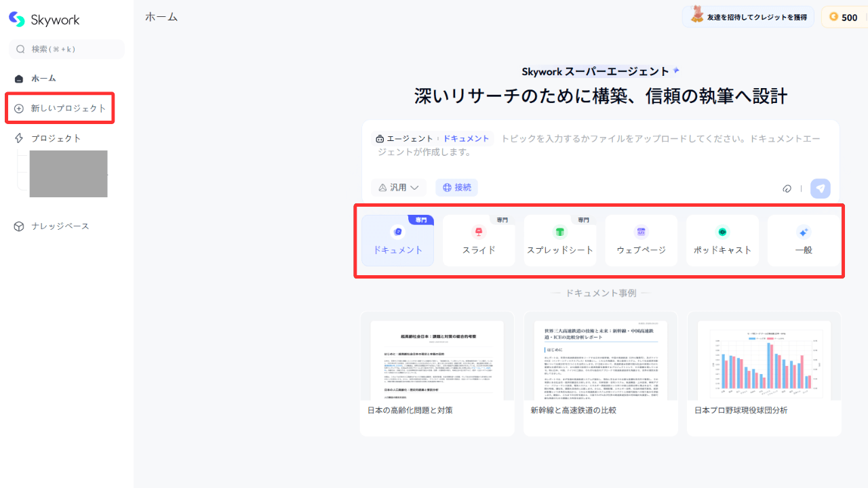Click the 汎用 chevron arrow

(x=414, y=188)
